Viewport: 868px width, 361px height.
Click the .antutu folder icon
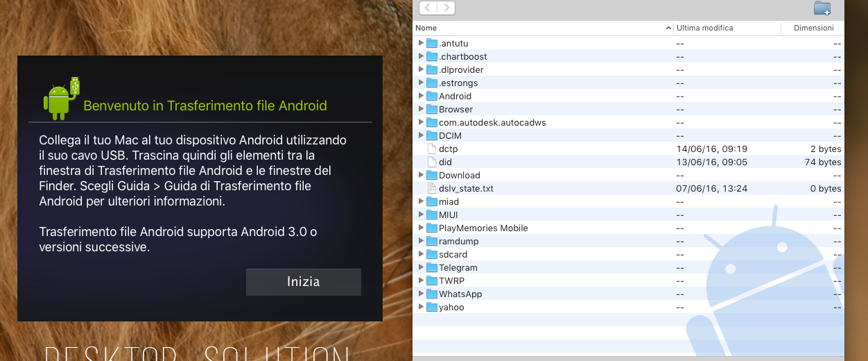[x=432, y=43]
